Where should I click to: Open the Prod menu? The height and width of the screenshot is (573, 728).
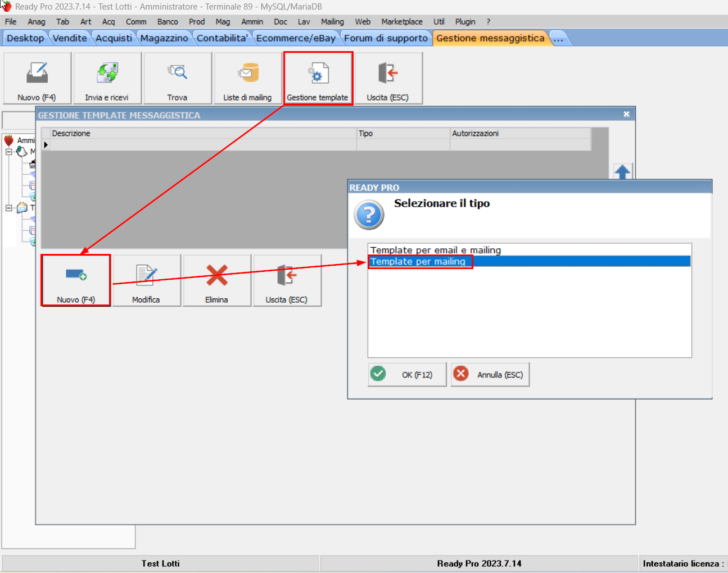[x=197, y=22]
